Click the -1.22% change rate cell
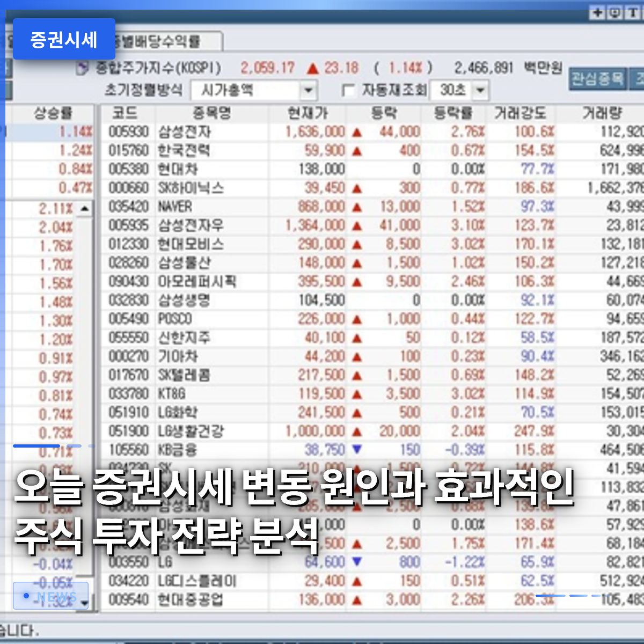 click(465, 562)
